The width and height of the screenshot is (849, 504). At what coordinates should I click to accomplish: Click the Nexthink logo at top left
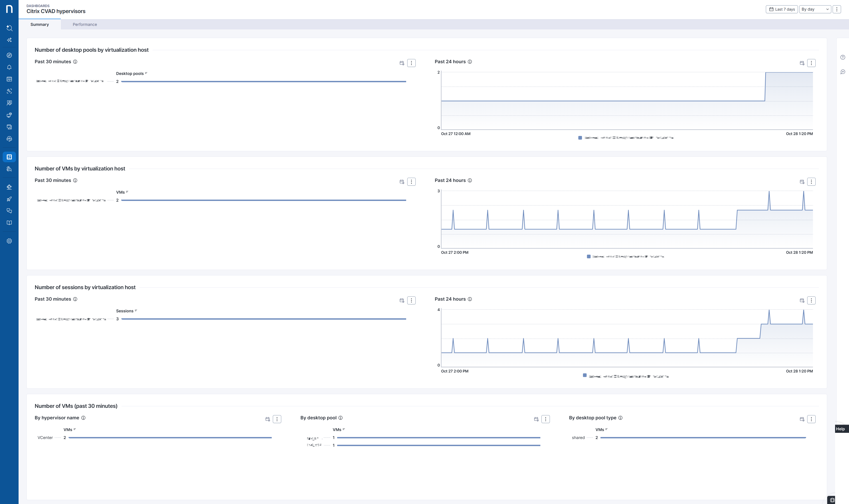coord(9,9)
